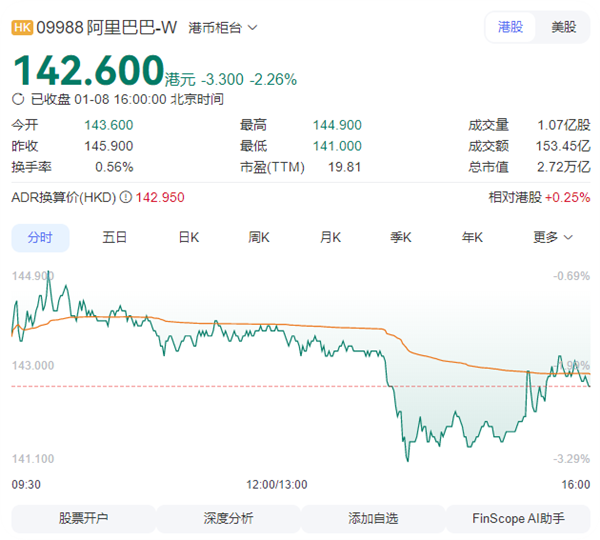Viewport: 600px width, 540px height.
Task: Select the 分时 chart tab
Action: 40,238
